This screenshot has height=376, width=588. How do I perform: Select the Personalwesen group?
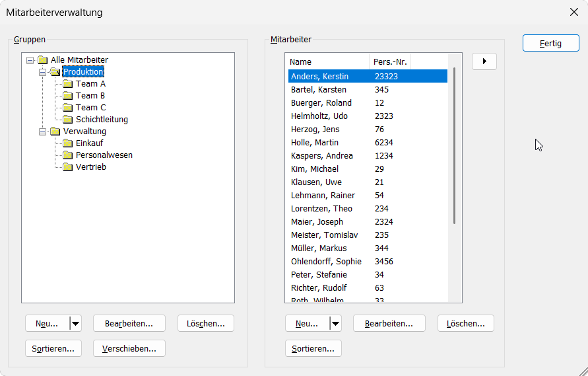tap(104, 155)
